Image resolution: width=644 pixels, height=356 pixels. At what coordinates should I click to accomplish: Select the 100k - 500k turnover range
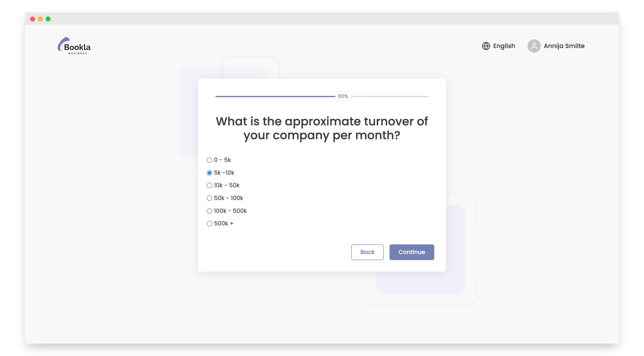209,211
